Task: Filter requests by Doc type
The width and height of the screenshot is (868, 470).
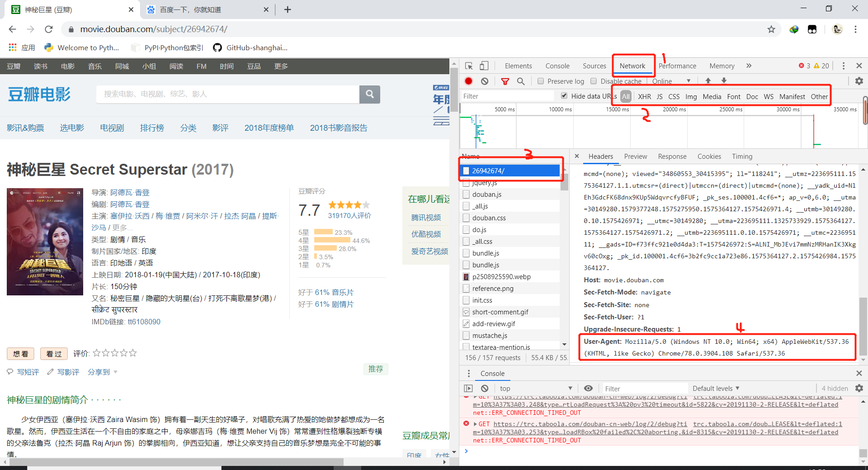Action: (752, 96)
